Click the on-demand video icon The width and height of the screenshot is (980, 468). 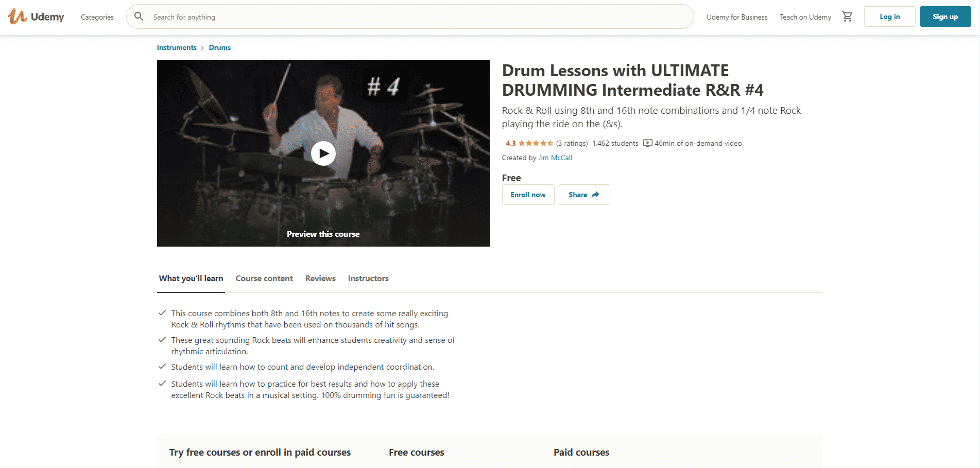pos(648,144)
